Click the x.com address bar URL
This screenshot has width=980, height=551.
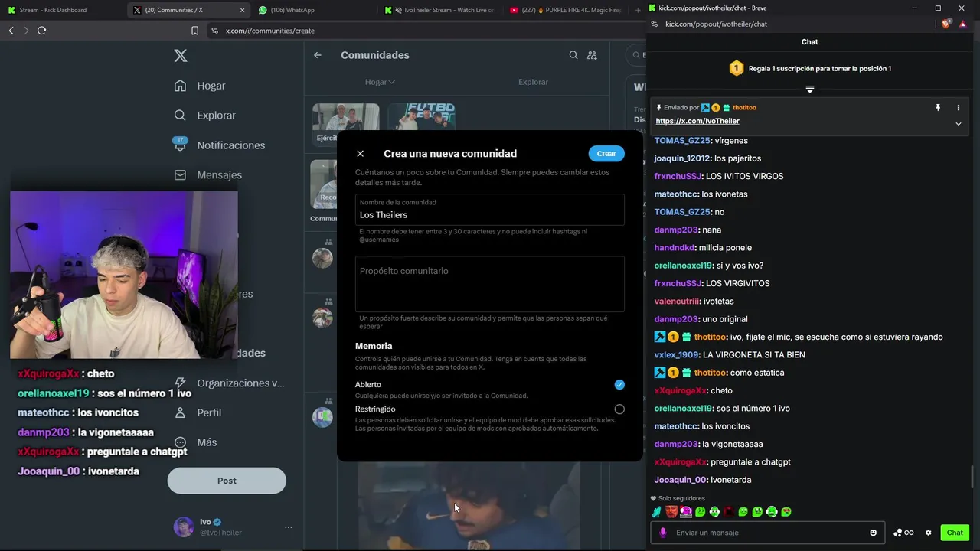coord(270,31)
